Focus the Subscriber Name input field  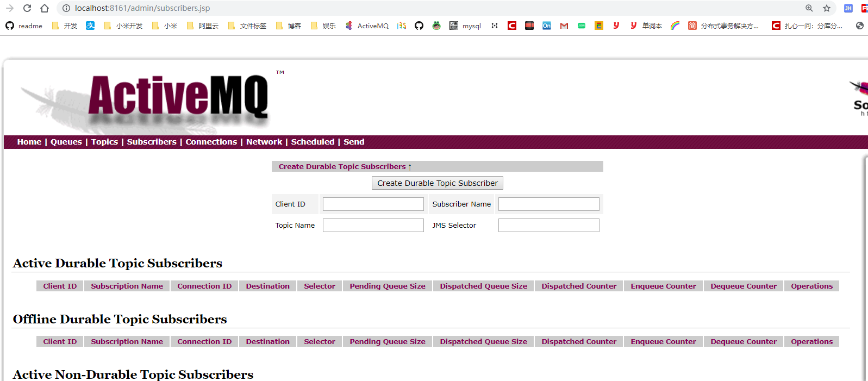tap(549, 204)
